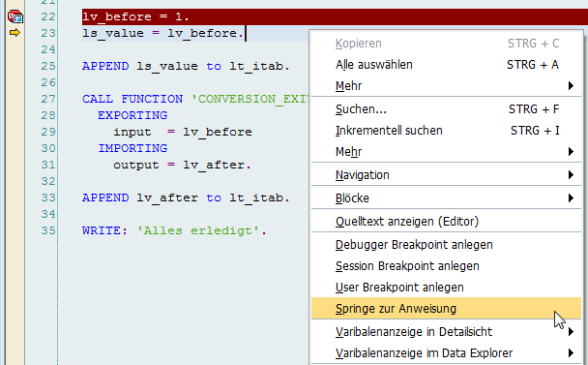Expand Varibalenanzeige im Data Explorer submenu
588x365 pixels.
(446, 353)
